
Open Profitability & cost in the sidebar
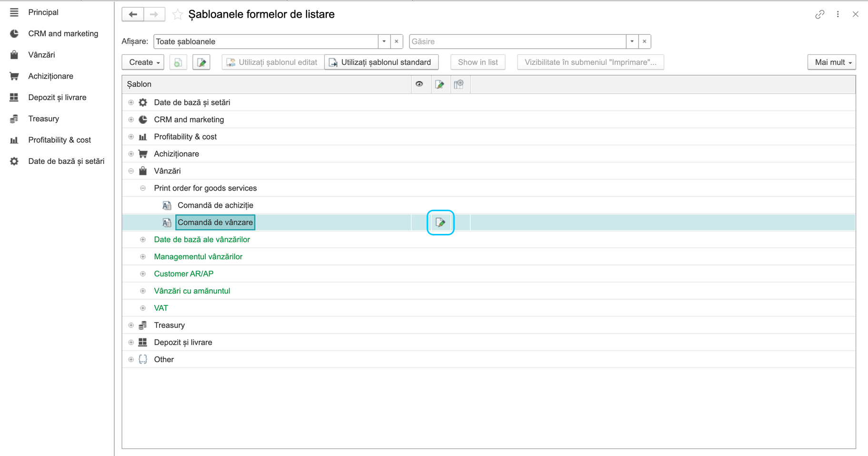click(x=57, y=140)
